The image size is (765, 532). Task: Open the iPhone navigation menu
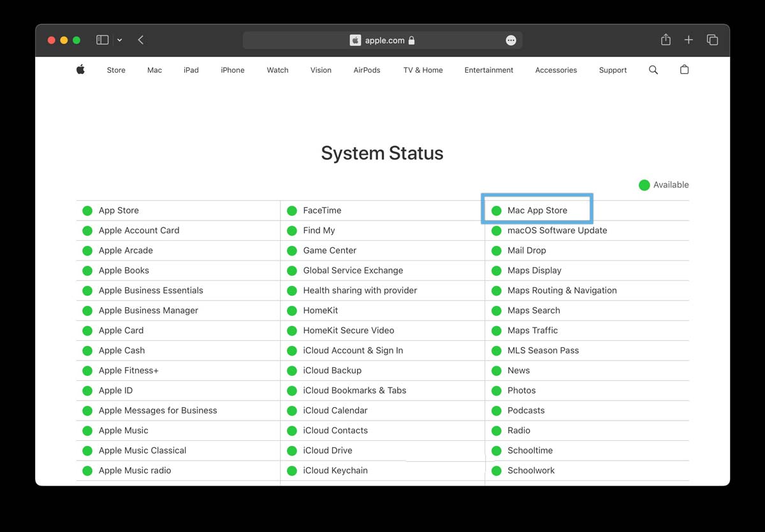pos(232,70)
